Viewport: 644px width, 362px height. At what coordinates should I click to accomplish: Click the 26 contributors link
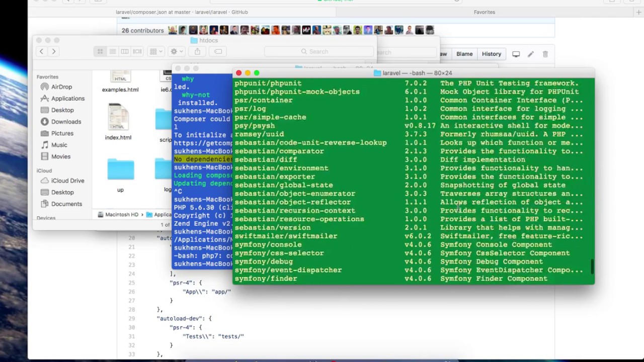pyautogui.click(x=142, y=30)
